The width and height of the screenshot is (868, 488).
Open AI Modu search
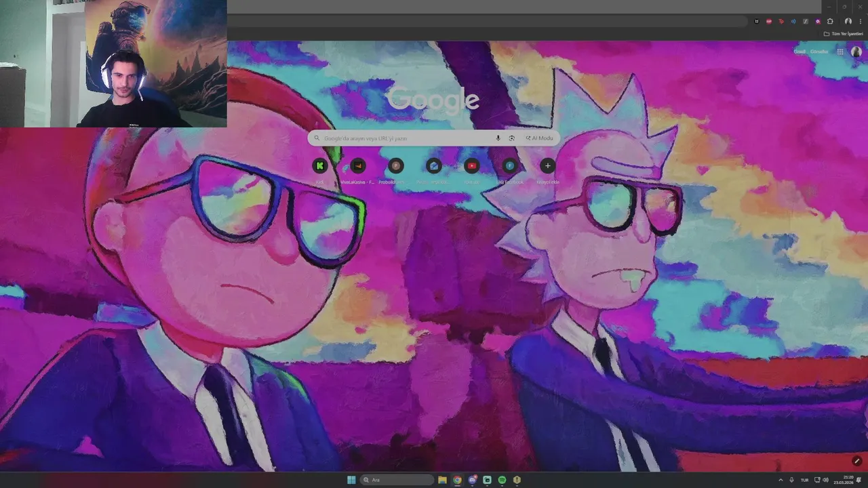pyautogui.click(x=539, y=138)
